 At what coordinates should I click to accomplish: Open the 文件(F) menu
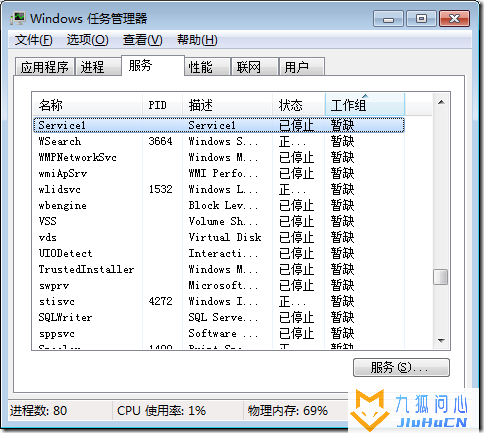click(34, 40)
